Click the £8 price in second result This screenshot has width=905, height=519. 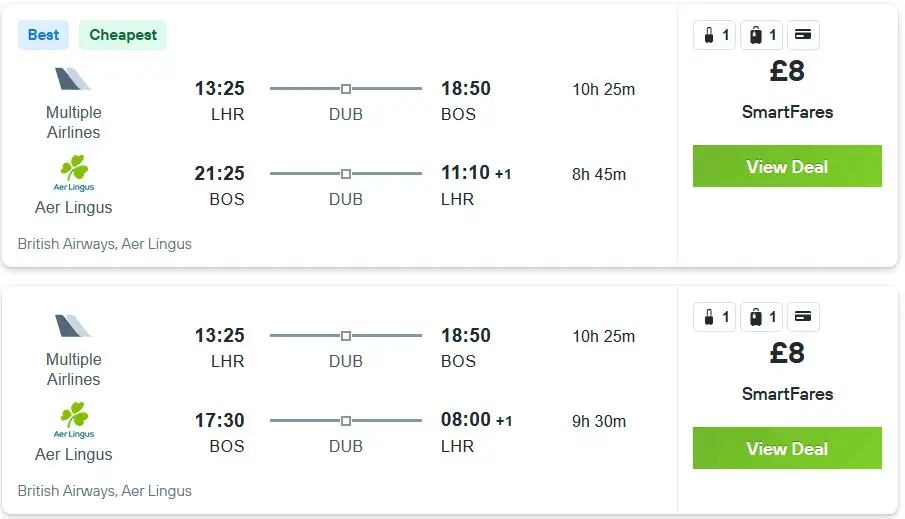[787, 353]
